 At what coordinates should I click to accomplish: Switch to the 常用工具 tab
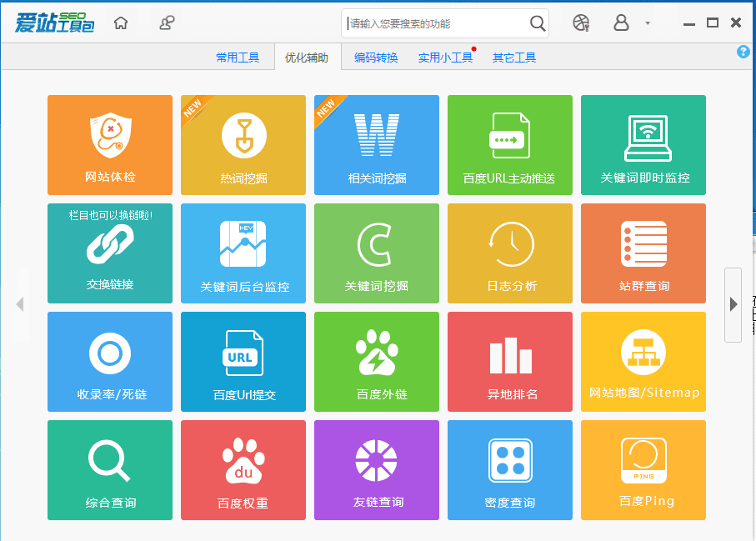pyautogui.click(x=238, y=58)
